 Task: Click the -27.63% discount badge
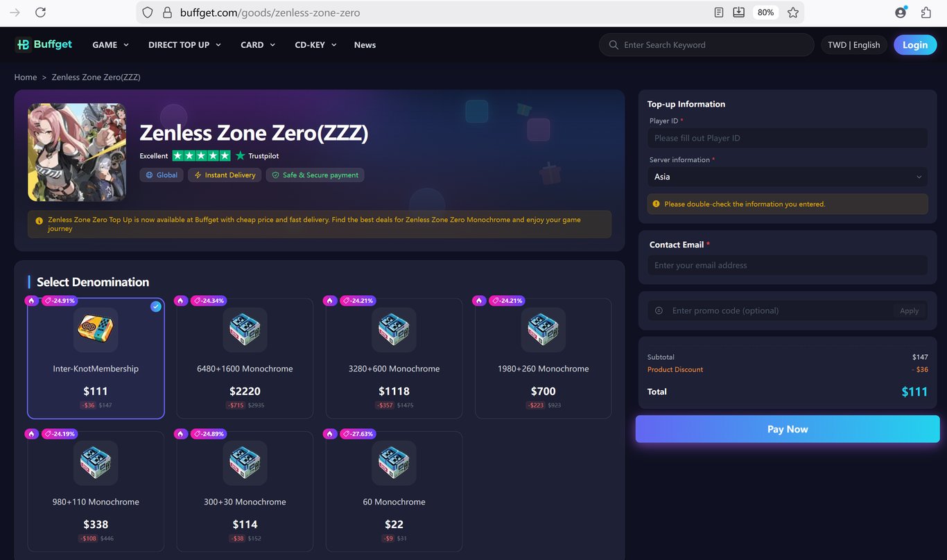click(357, 434)
